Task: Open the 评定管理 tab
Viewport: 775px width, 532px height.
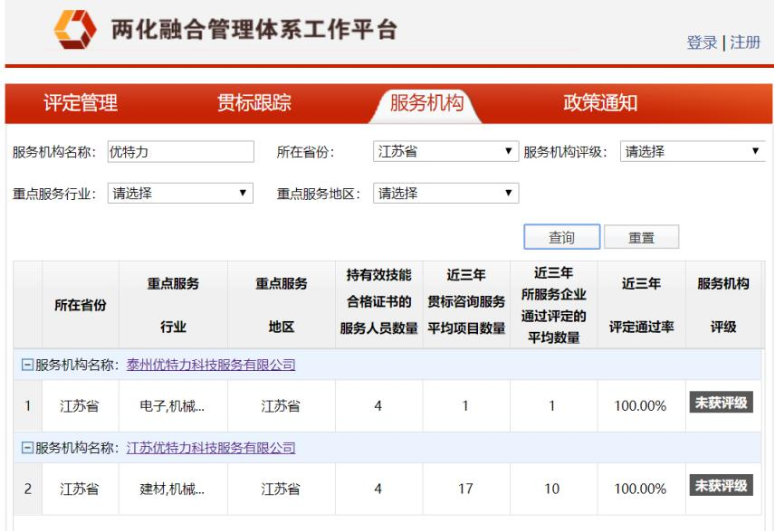Action: point(81,103)
